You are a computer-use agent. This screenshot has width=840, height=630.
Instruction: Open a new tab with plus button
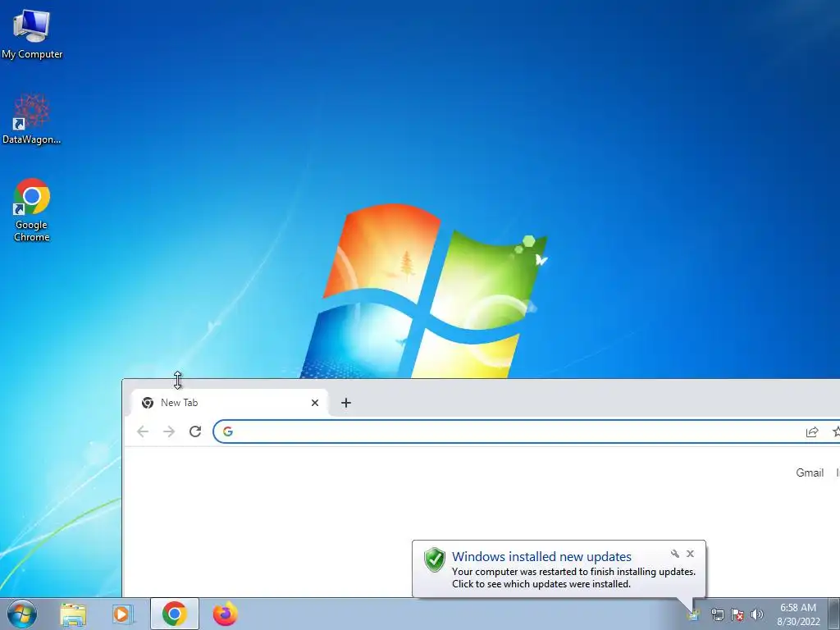(x=346, y=403)
